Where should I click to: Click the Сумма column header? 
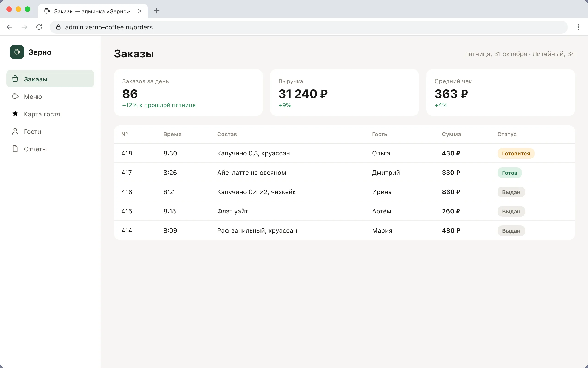[x=451, y=134]
